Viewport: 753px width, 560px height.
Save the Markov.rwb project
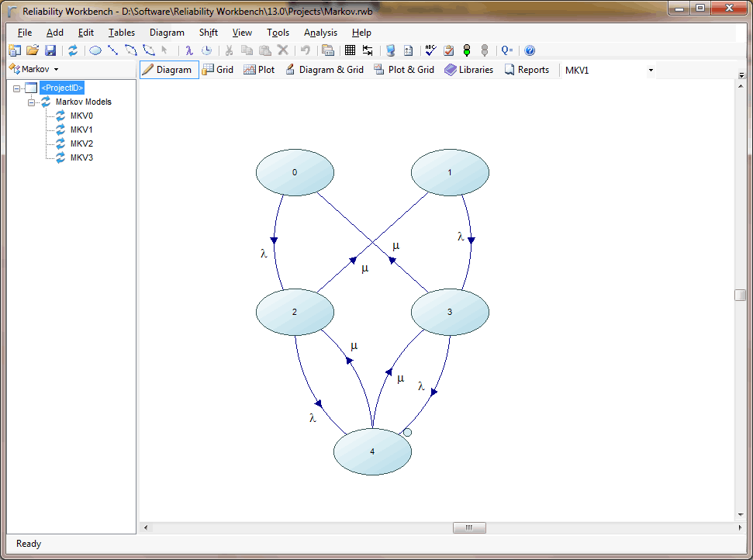50,50
